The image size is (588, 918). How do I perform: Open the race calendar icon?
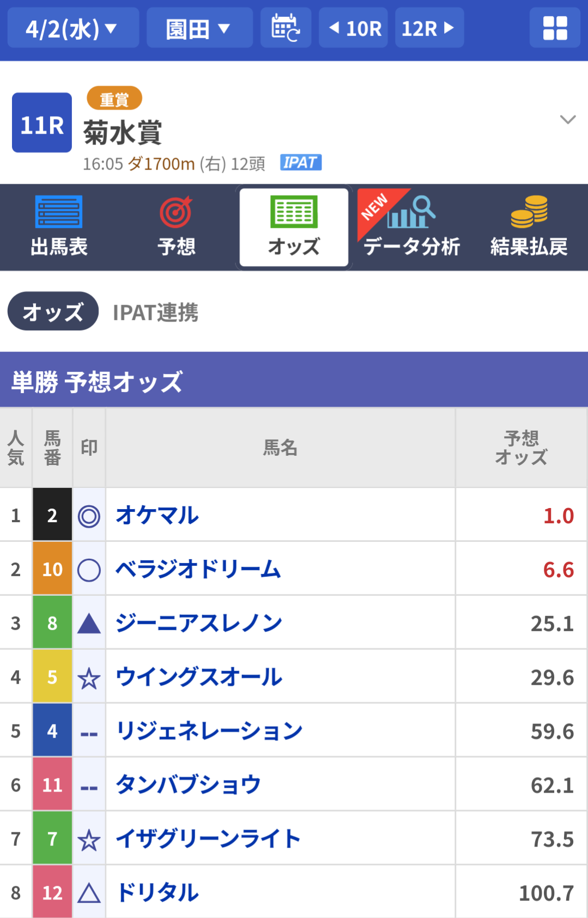click(x=286, y=28)
